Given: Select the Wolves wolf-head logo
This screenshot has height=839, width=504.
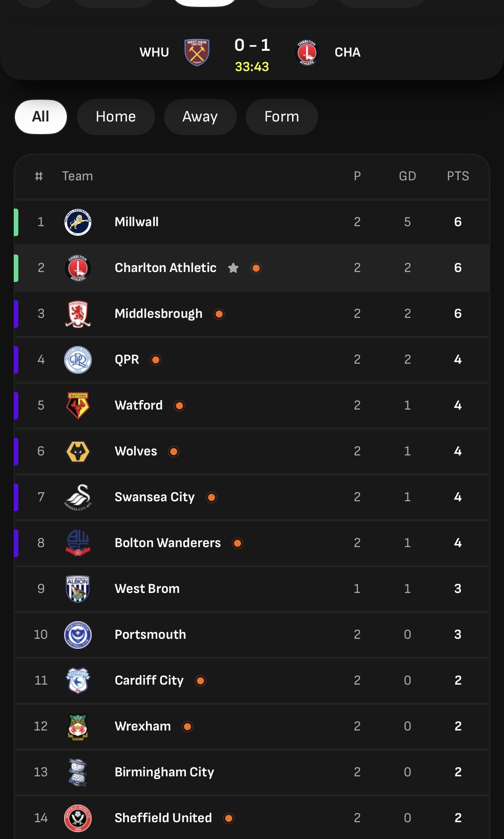Looking at the screenshot, I should 78,452.
